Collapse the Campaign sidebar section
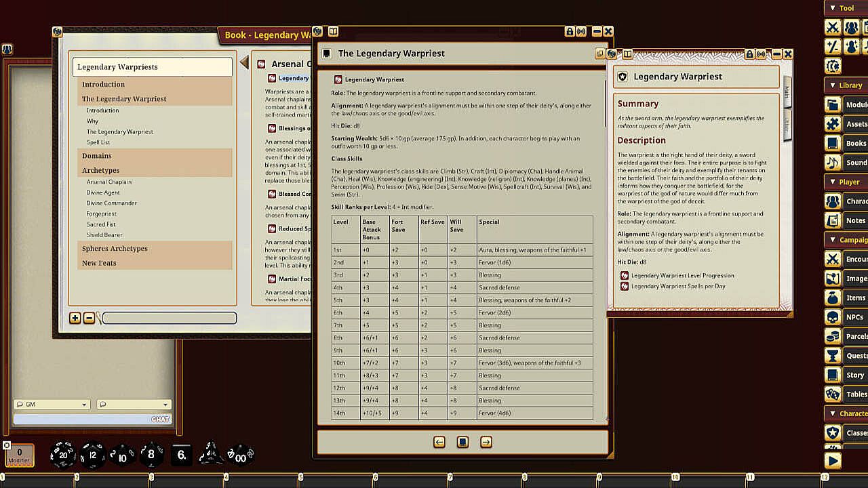The image size is (868, 488). click(x=833, y=239)
